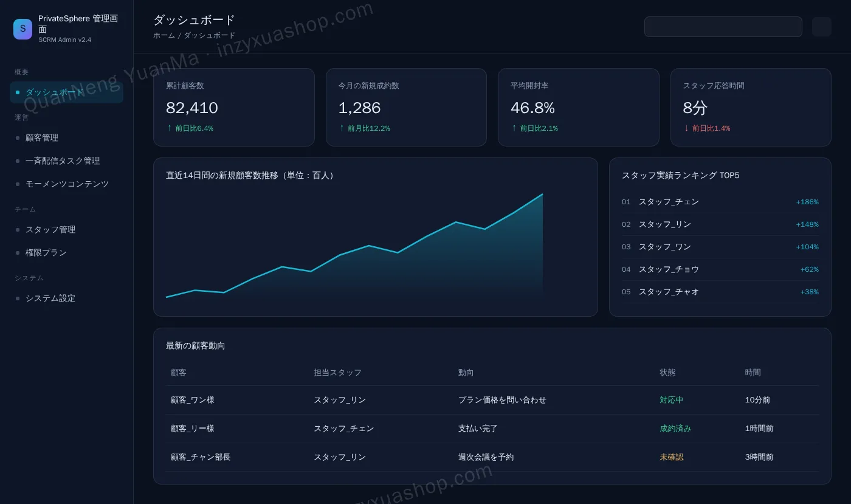The height and width of the screenshot is (504, 851).
Task: Click the ホーム breadcrumb link
Action: coord(164,35)
